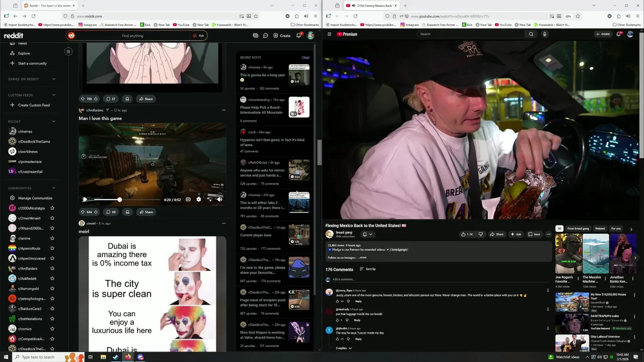Give award to ArcRaiders post

pyautogui.click(x=127, y=212)
